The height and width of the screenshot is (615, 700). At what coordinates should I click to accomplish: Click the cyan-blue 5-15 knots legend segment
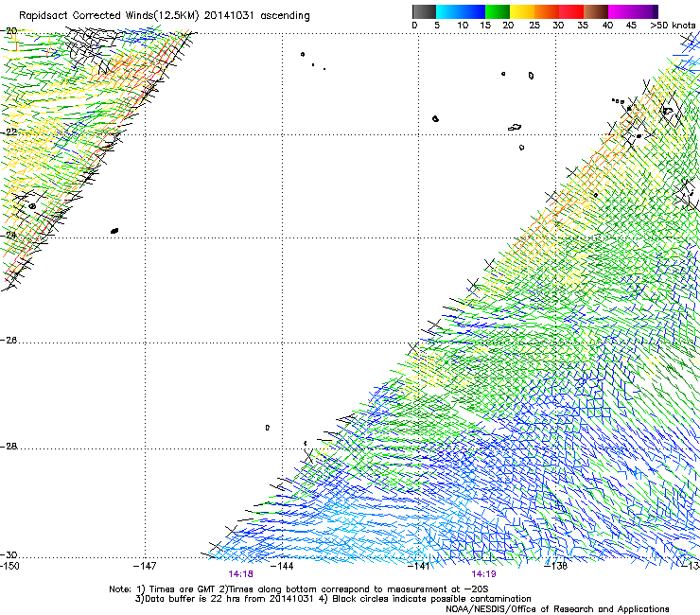461,11
